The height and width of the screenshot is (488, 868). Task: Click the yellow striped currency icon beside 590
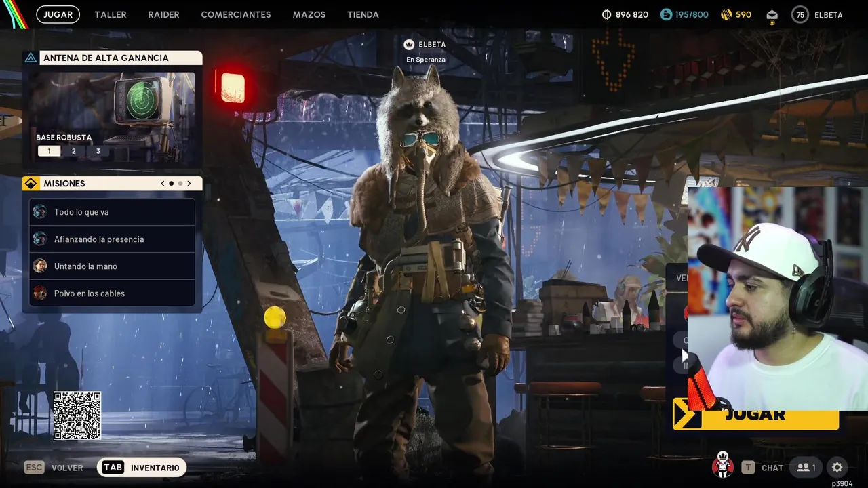[726, 14]
